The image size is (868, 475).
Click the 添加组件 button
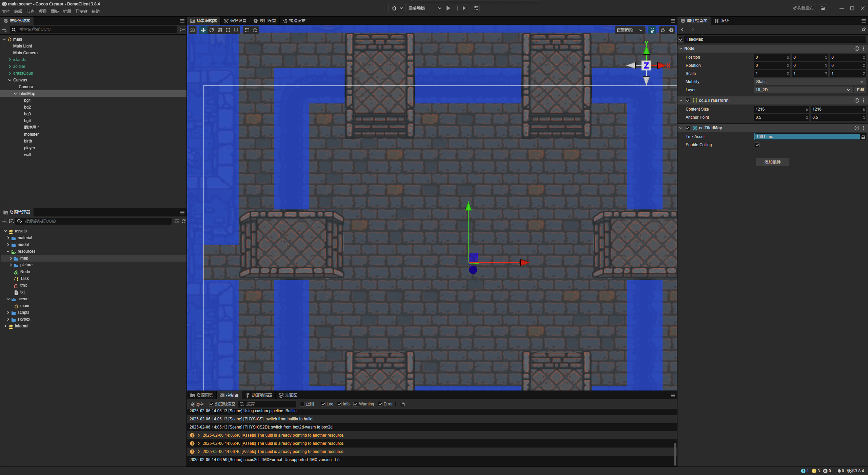[x=772, y=162]
